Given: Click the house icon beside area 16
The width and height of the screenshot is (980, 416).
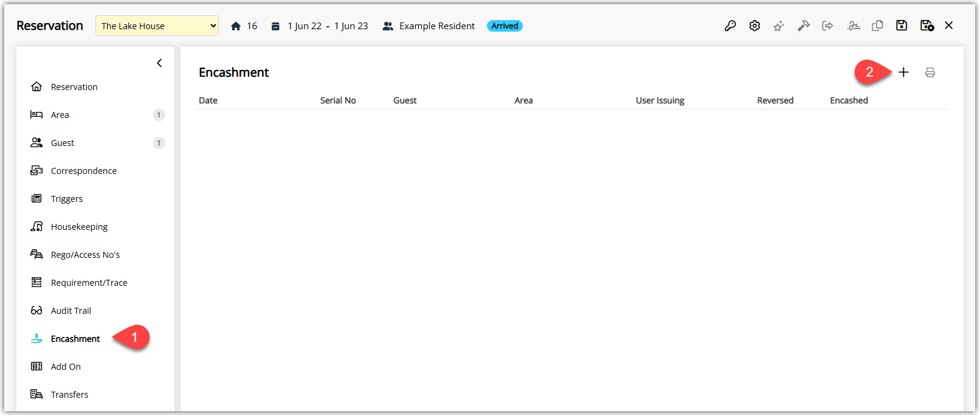Looking at the screenshot, I should click(236, 26).
